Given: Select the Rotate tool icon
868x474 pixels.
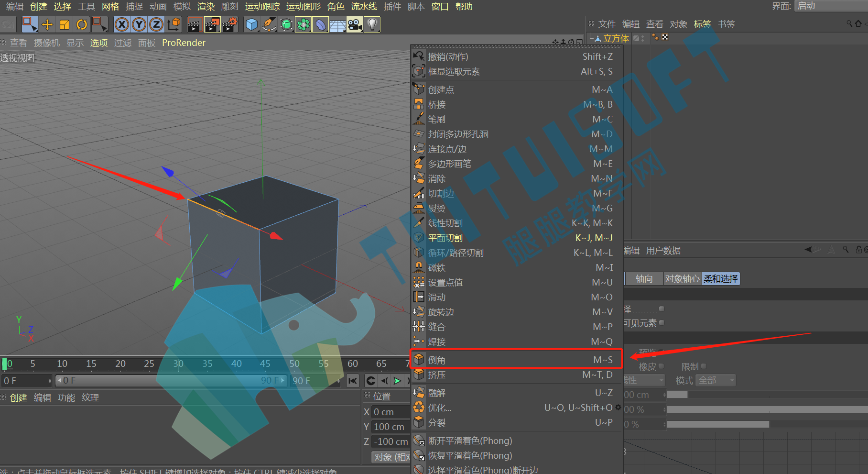Looking at the screenshot, I should pos(82,24).
